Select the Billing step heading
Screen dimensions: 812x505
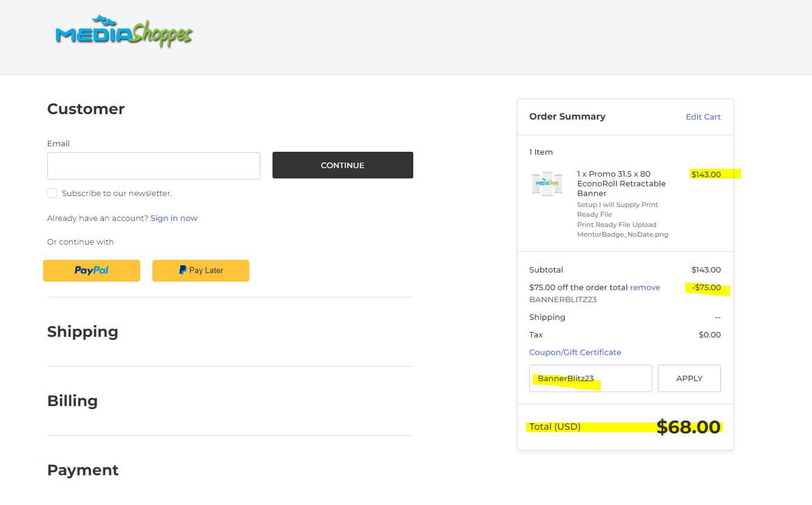[x=72, y=401]
